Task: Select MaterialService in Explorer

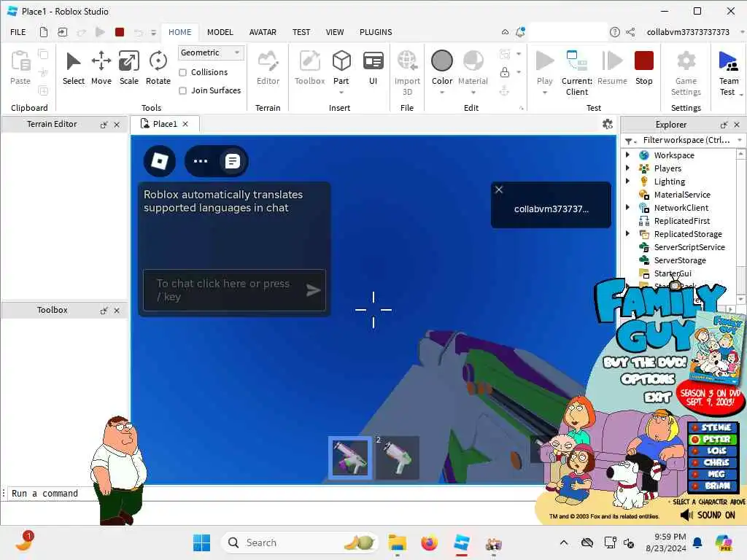Action: click(682, 194)
